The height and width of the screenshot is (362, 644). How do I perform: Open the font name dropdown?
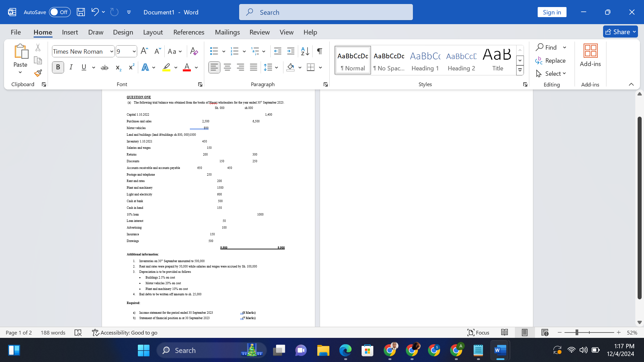[x=112, y=51]
